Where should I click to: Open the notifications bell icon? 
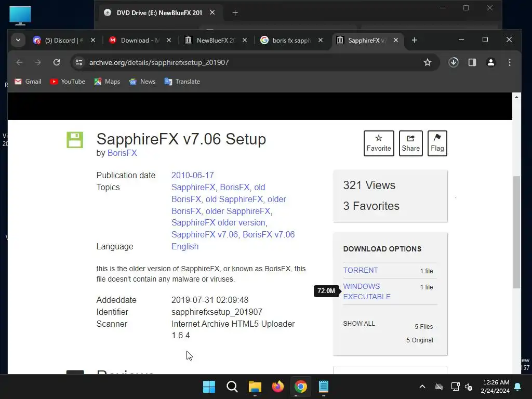tap(518, 387)
